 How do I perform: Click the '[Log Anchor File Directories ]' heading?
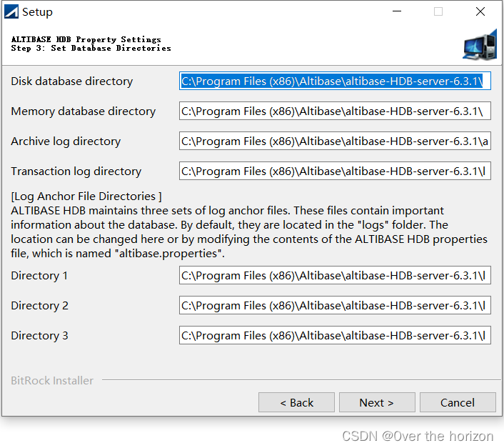[86, 196]
